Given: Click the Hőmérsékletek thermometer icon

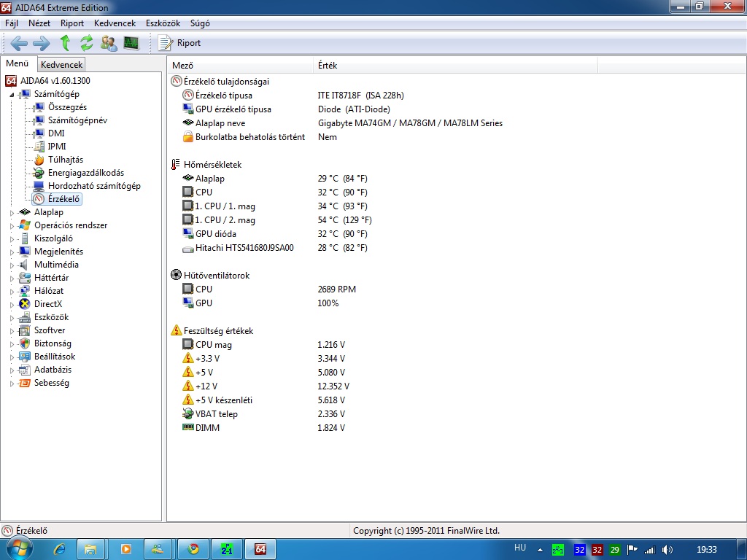Looking at the screenshot, I should click(x=176, y=165).
